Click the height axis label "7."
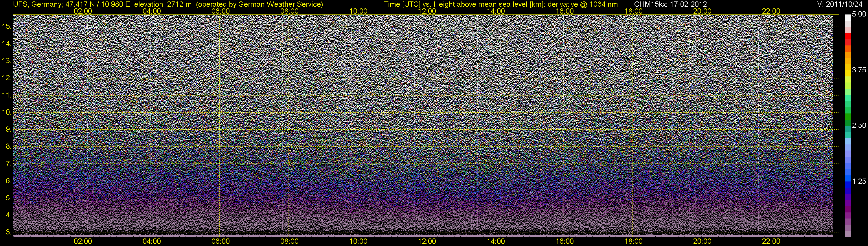Screen dimensions: 868x246 8,164
